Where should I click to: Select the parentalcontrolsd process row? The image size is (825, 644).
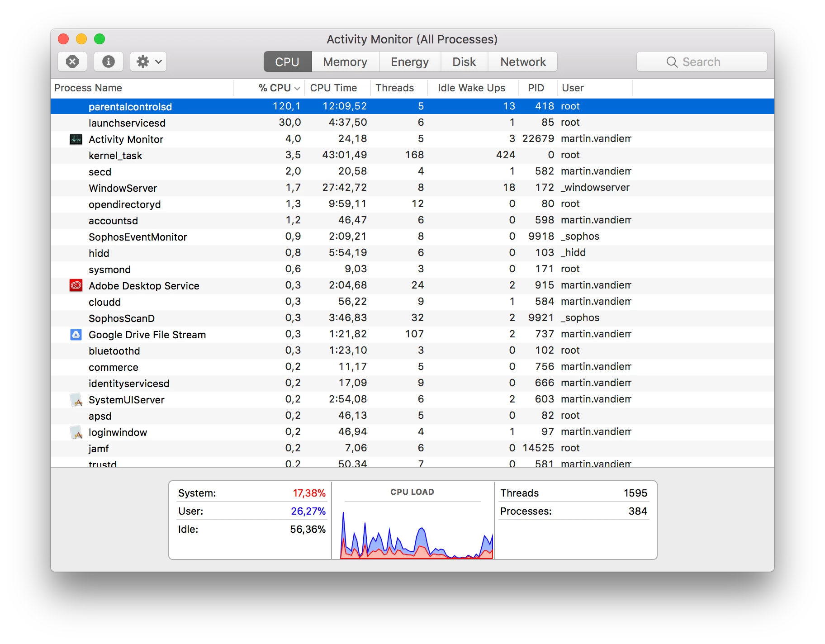(x=412, y=106)
